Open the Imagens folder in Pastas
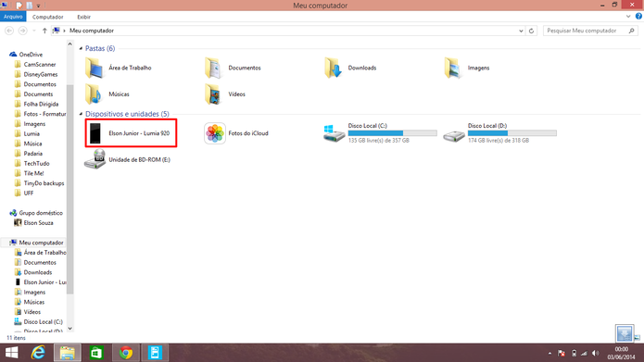This screenshot has width=644, height=362. (467, 68)
